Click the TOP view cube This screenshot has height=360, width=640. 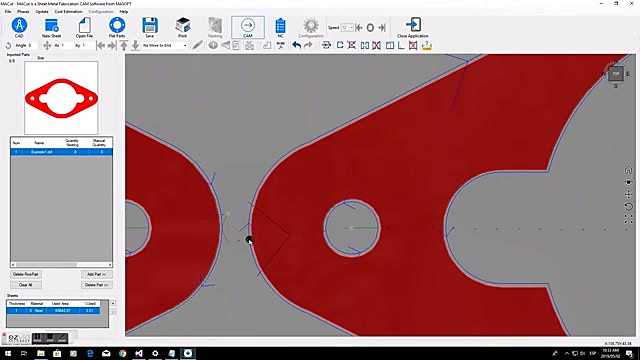click(x=616, y=74)
